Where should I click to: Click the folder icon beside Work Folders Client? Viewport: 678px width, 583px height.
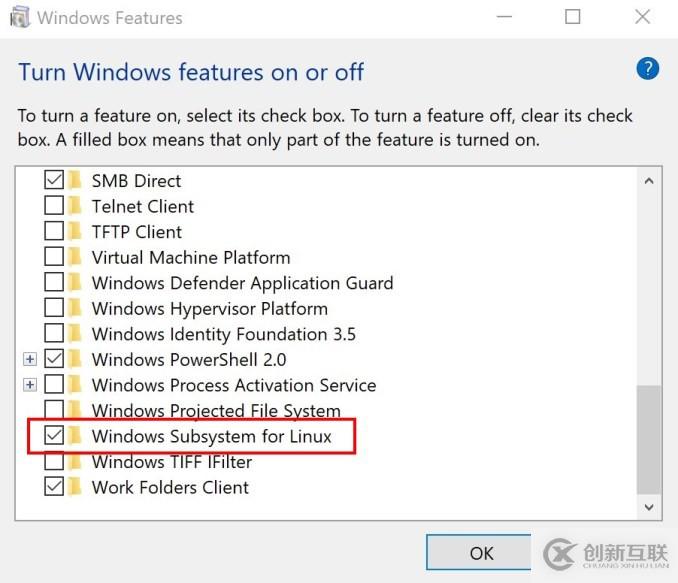tap(76, 487)
